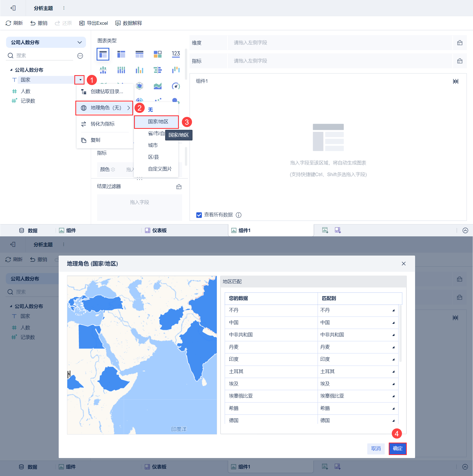Viewport: 473px width, 476px height.
Task: Select the gauge chart type icon
Action: [x=176, y=86]
